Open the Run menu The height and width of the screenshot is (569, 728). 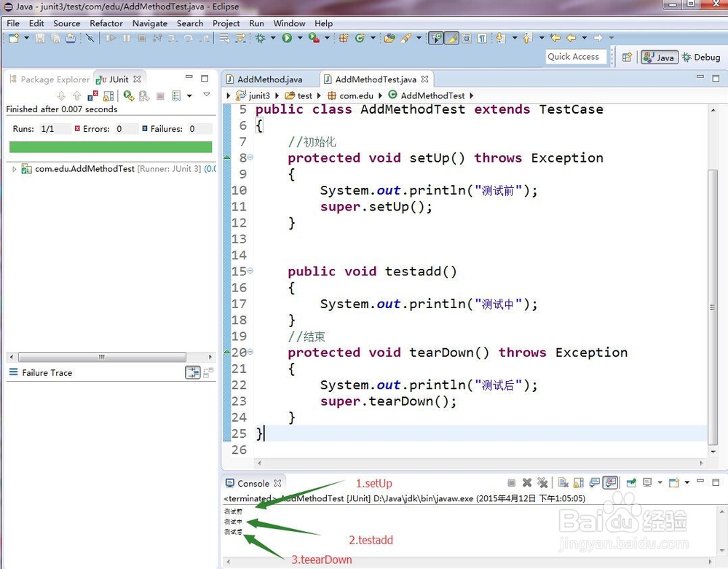[256, 23]
